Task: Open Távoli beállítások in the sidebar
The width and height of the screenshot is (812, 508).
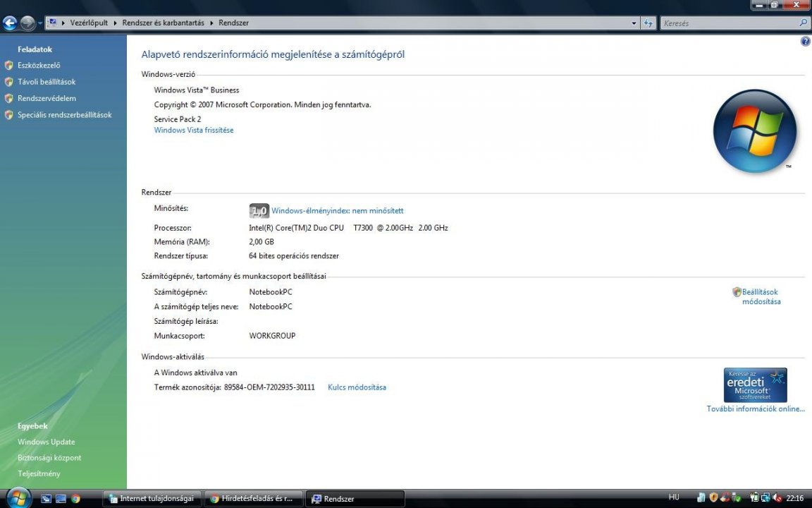Action: click(x=47, y=82)
